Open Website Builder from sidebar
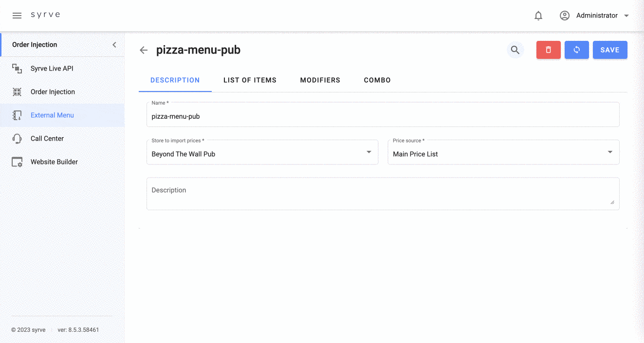 pos(54,162)
